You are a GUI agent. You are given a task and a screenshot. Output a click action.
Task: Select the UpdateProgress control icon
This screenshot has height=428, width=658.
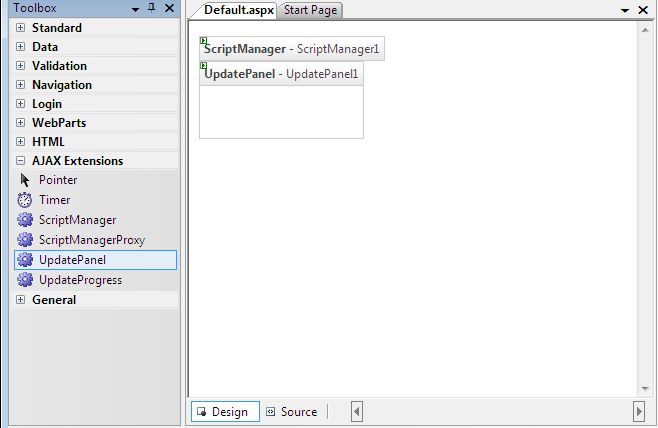(25, 280)
